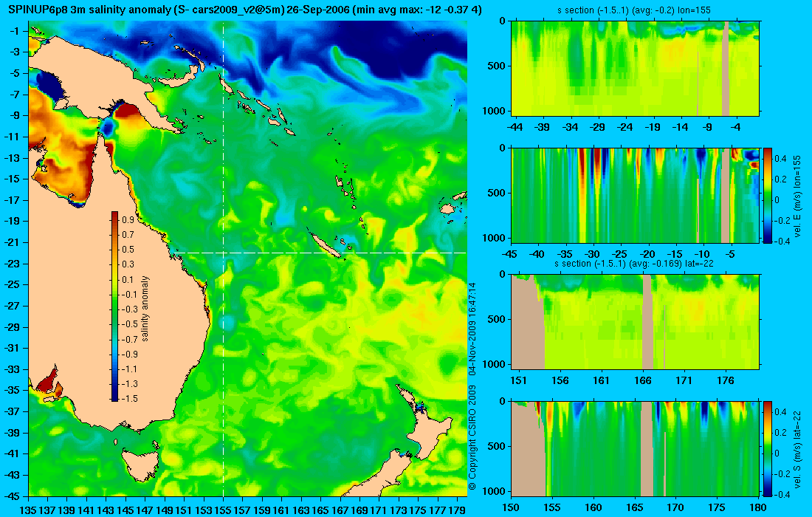The height and width of the screenshot is (517, 812).
Task: Click the 167 longitude label on map axis
Action: point(340,510)
